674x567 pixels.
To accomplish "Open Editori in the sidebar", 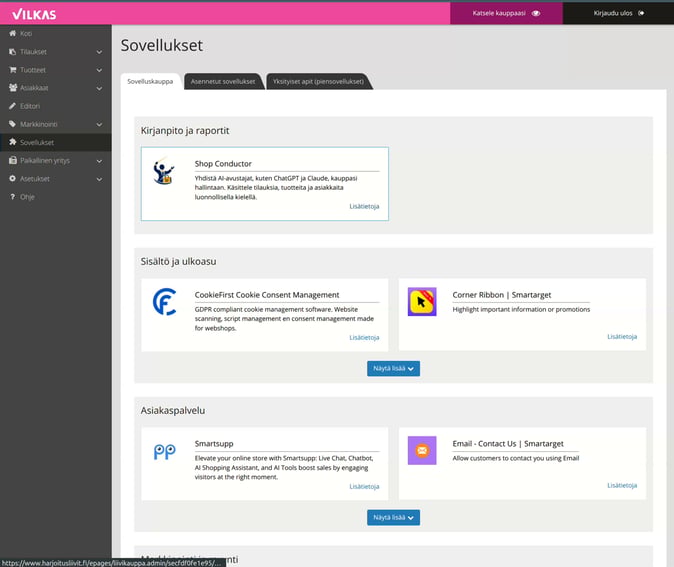I will [56, 106].
